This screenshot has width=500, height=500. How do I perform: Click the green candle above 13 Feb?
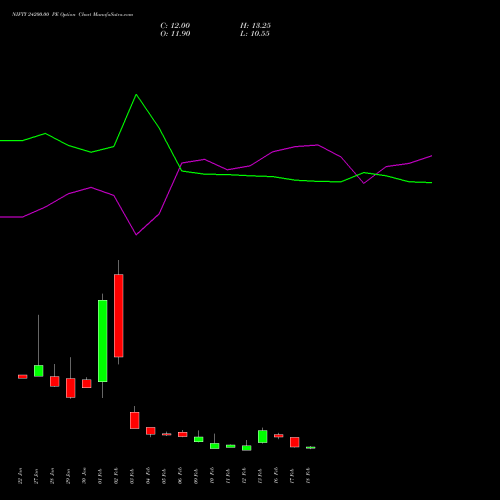[263, 437]
